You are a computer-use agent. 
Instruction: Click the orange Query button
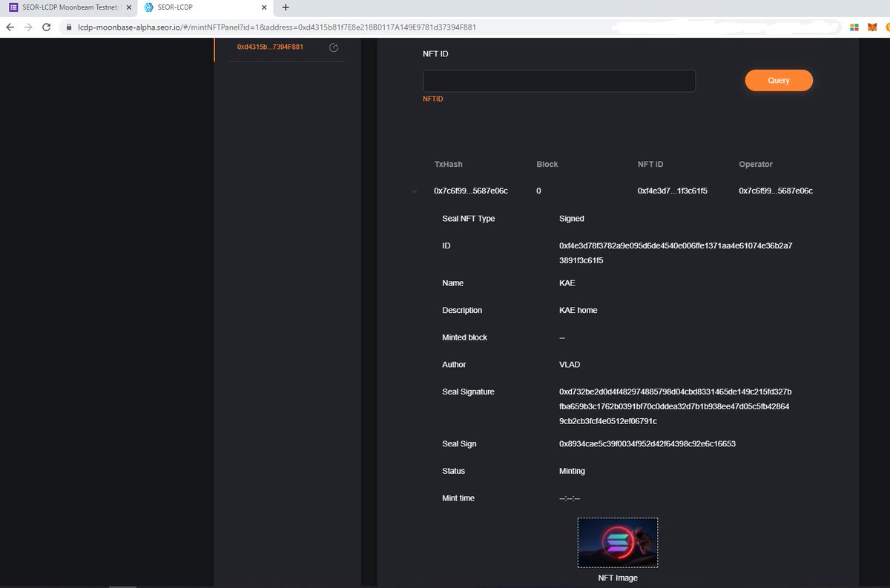pyautogui.click(x=779, y=80)
